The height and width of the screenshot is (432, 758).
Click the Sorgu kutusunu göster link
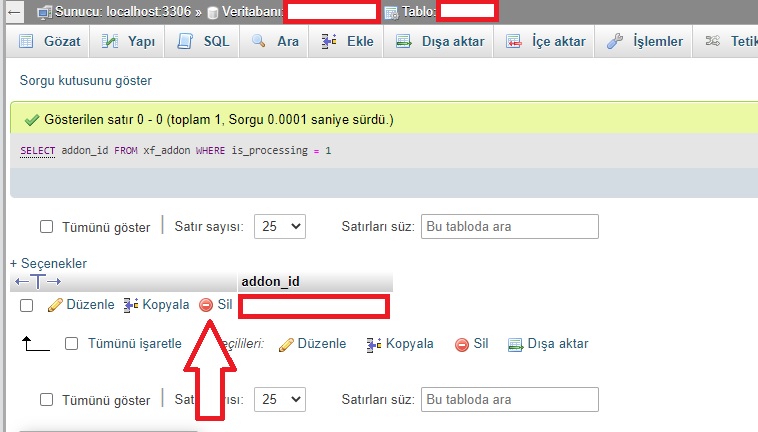(x=86, y=81)
